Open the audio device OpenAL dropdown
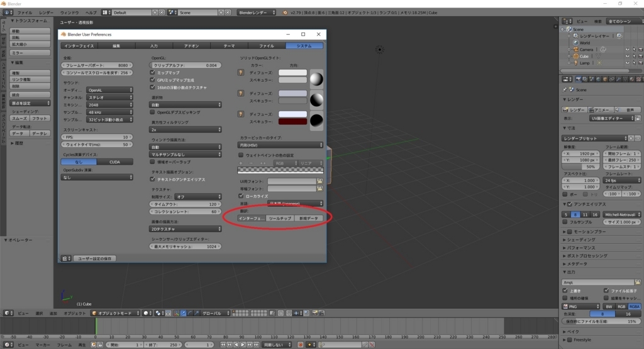644x349 pixels. click(109, 90)
